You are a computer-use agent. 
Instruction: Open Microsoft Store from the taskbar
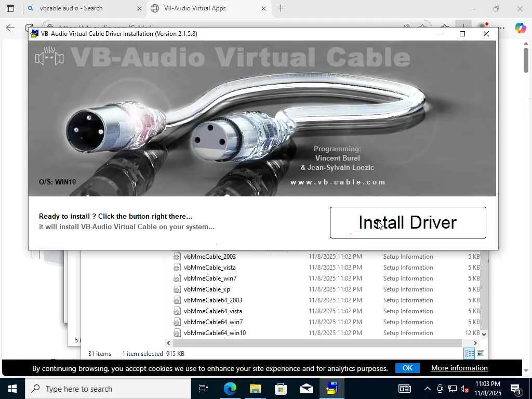tap(281, 389)
